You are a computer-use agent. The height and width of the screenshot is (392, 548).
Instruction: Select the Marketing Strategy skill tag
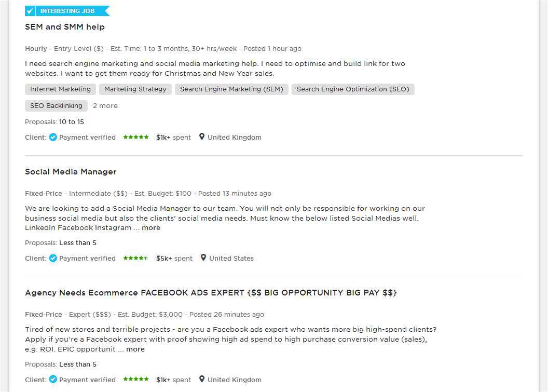point(135,89)
